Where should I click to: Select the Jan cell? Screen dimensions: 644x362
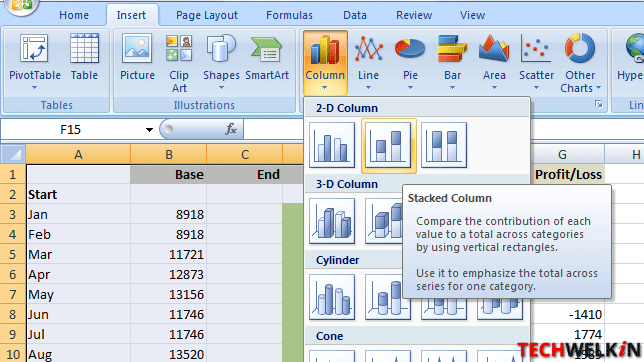click(x=78, y=214)
